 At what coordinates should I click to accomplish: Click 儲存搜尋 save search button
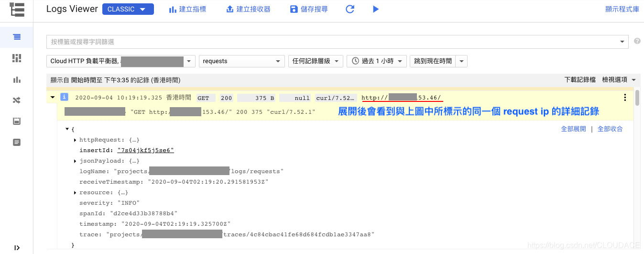point(309,9)
